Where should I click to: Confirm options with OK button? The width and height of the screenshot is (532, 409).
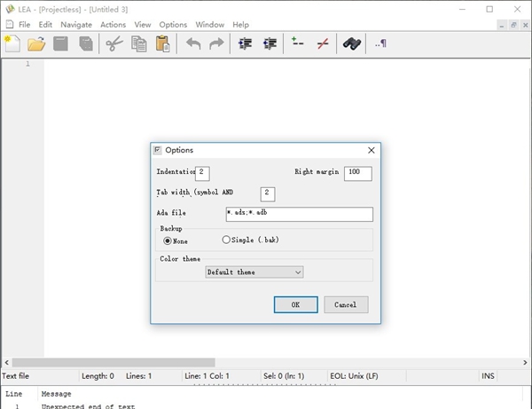coord(296,305)
